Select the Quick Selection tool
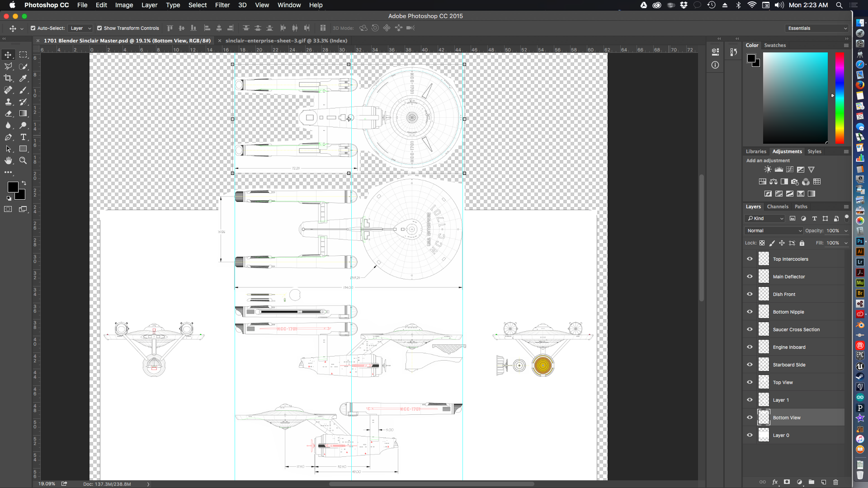The image size is (868, 488). [23, 66]
